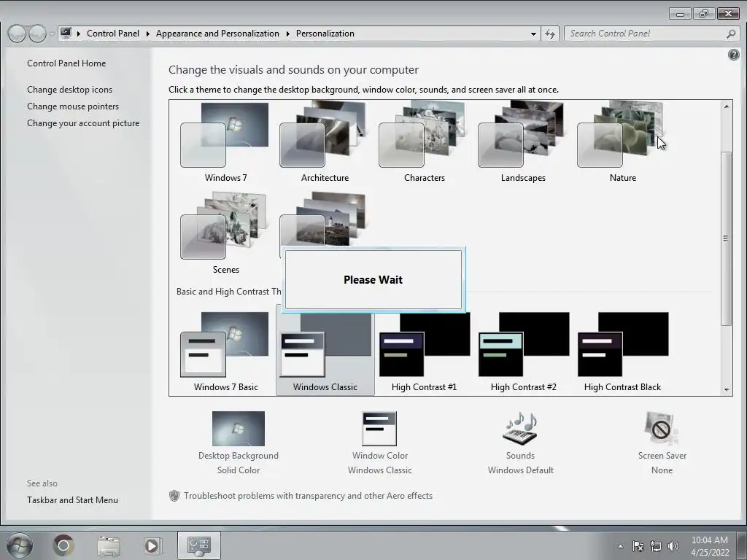
Task: Open the Start menu orb
Action: [x=20, y=545]
